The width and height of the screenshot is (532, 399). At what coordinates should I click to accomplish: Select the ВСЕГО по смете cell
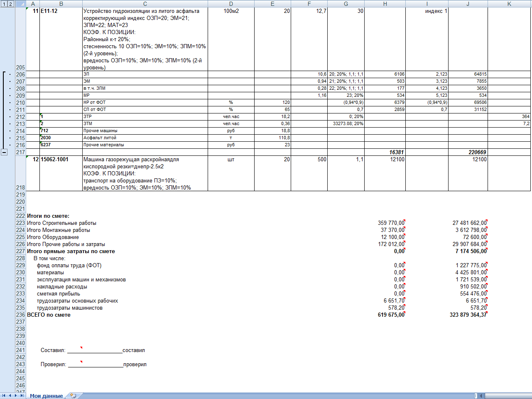click(x=49, y=315)
